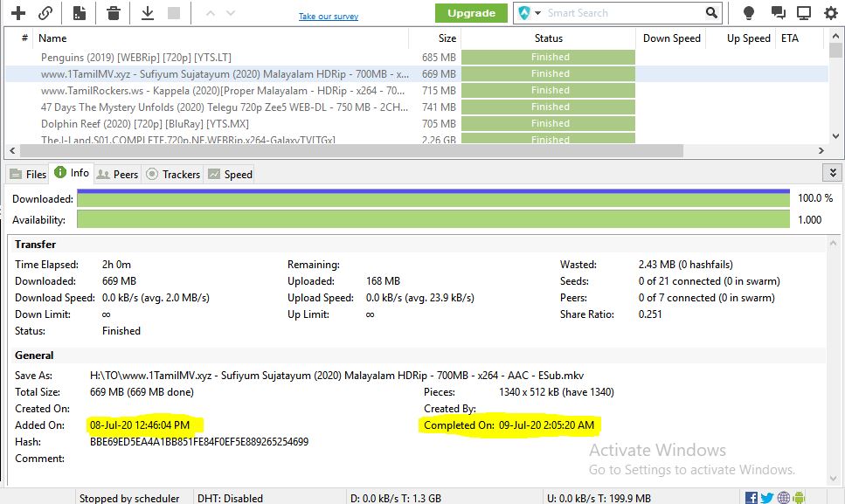The width and height of the screenshot is (845, 504).
Task: Click the magnifier search icon
Action: 711,13
